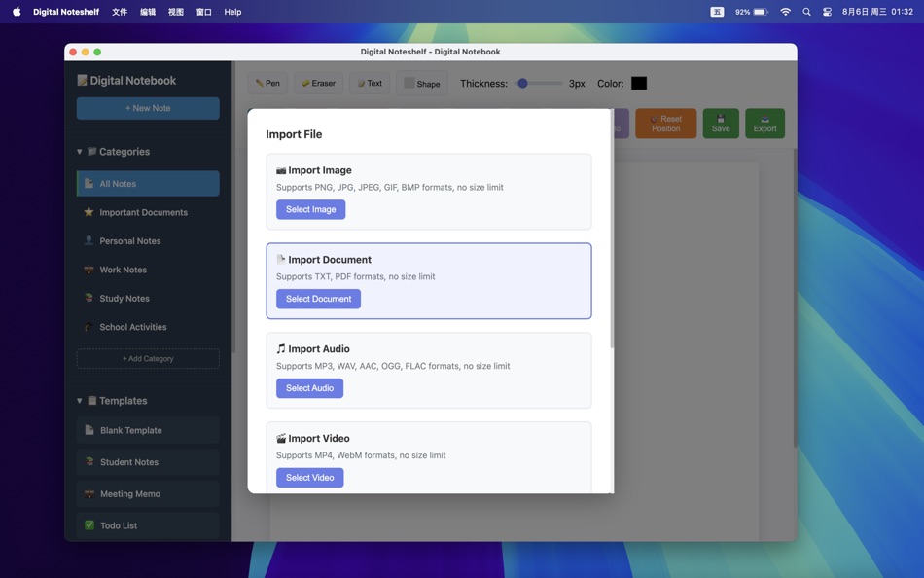Click the input method icon in menu bar

point(717,12)
